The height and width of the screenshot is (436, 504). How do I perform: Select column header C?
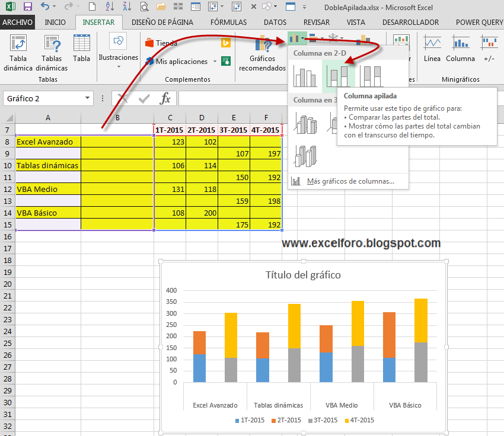170,117
